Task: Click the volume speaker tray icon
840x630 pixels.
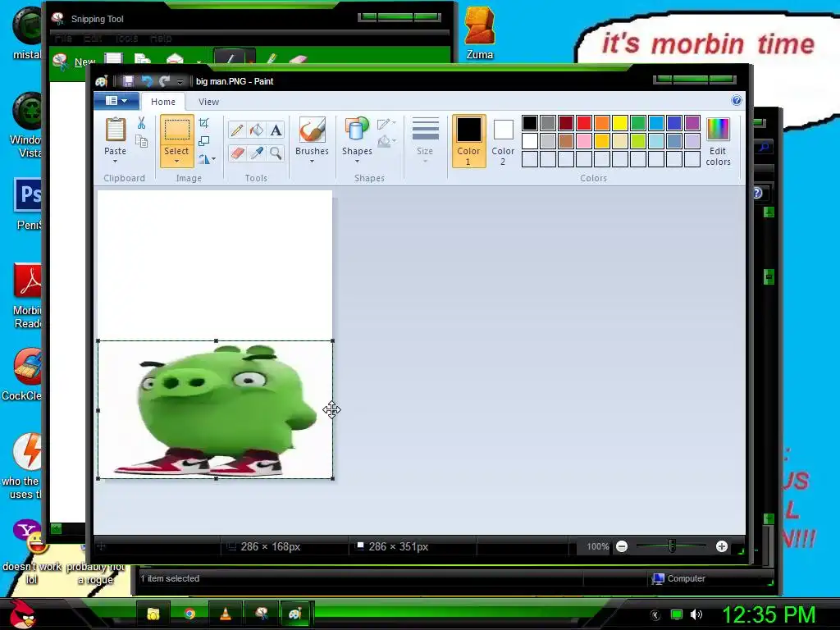Action: point(696,614)
